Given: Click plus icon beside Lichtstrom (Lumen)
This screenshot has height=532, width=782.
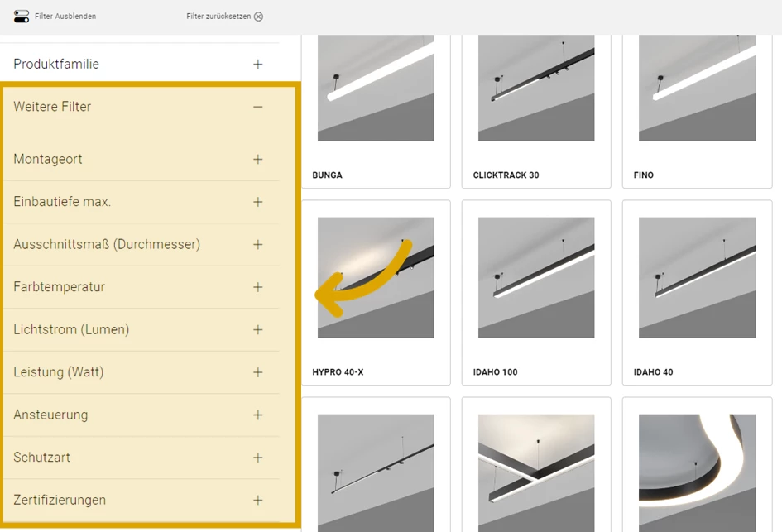Looking at the screenshot, I should click(x=258, y=329).
